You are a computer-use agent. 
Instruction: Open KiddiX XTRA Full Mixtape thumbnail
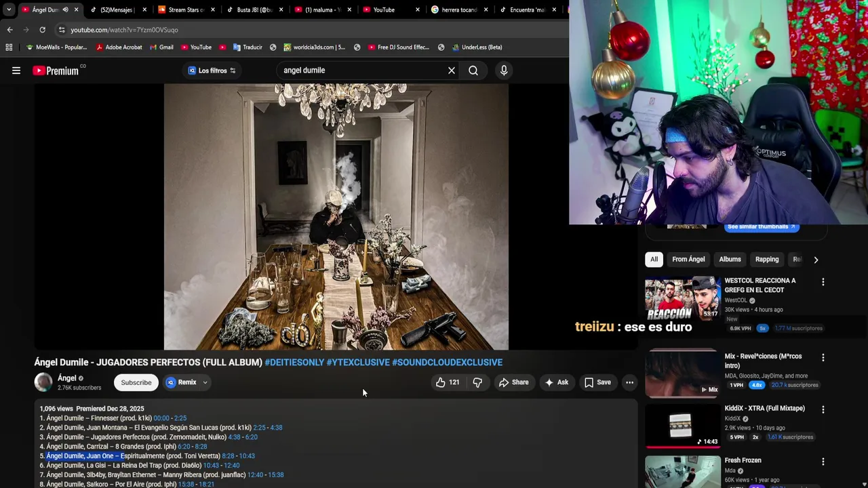tap(683, 426)
